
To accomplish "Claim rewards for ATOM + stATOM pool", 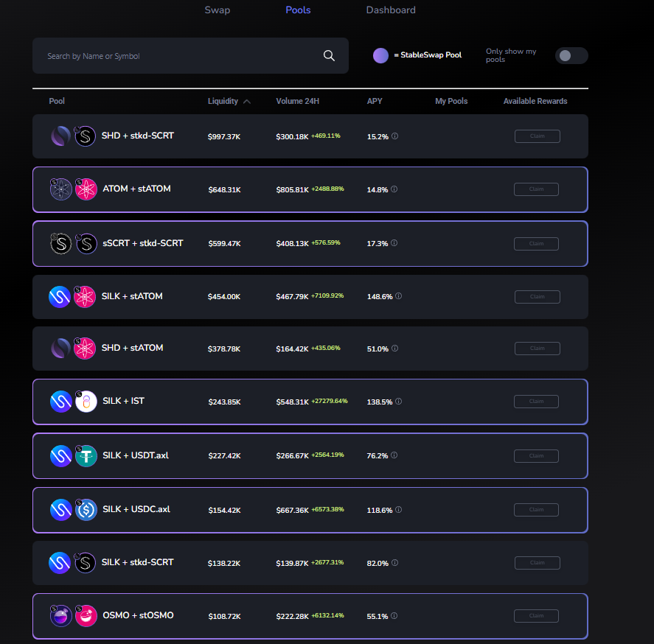I will pyautogui.click(x=536, y=189).
